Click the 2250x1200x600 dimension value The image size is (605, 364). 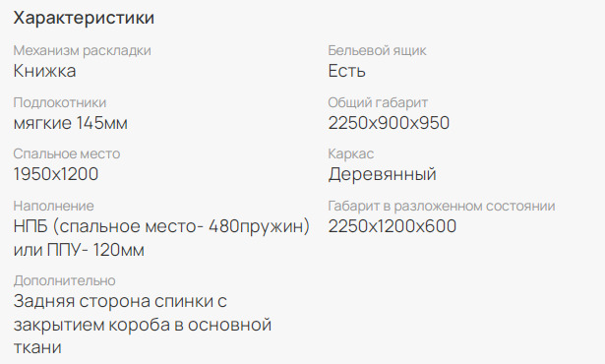(x=393, y=226)
